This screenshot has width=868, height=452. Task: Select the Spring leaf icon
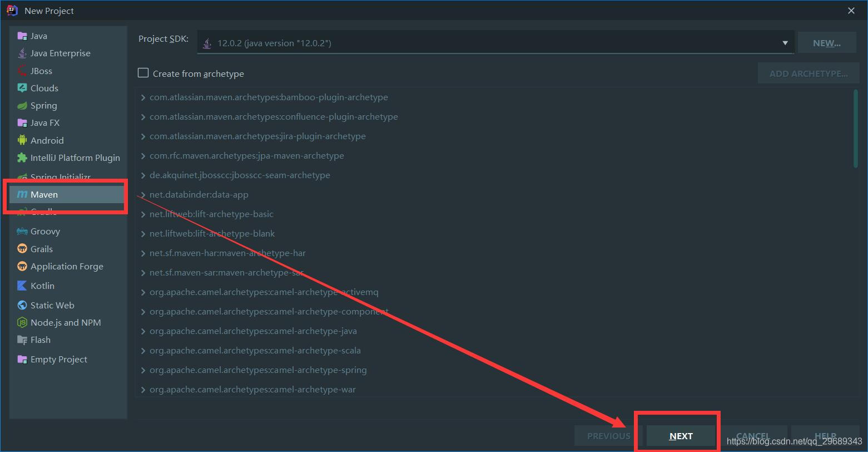tap(22, 106)
